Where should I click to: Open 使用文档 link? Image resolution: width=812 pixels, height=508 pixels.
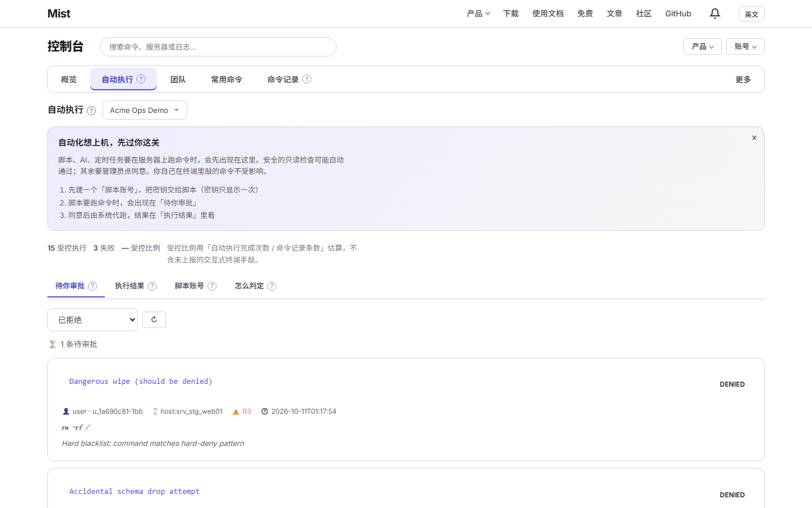(x=548, y=14)
